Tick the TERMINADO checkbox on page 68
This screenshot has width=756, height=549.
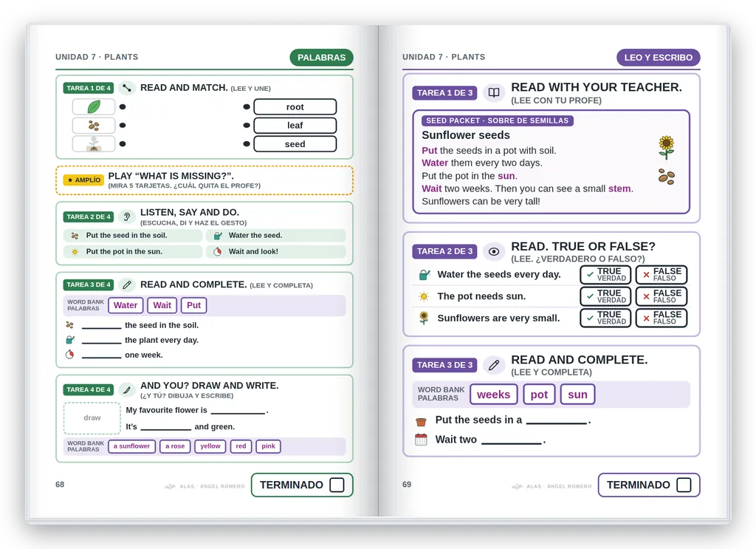[337, 485]
